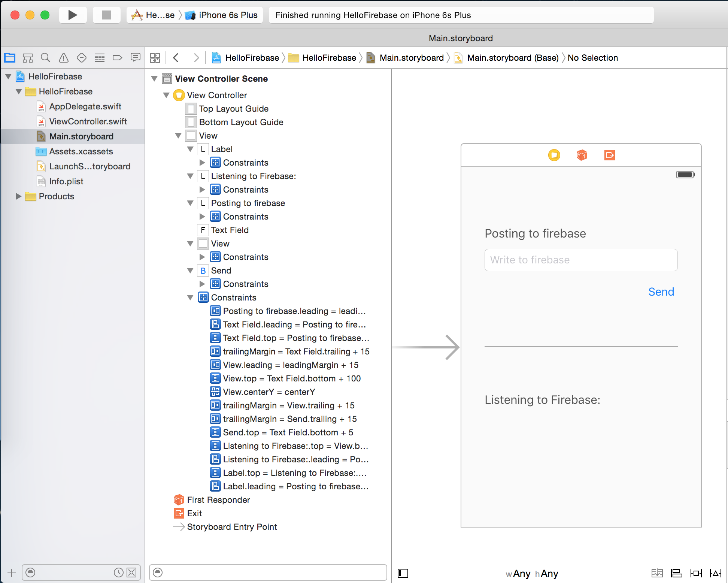Click the navigator filter field
The width and height of the screenshot is (728, 583).
point(81,573)
